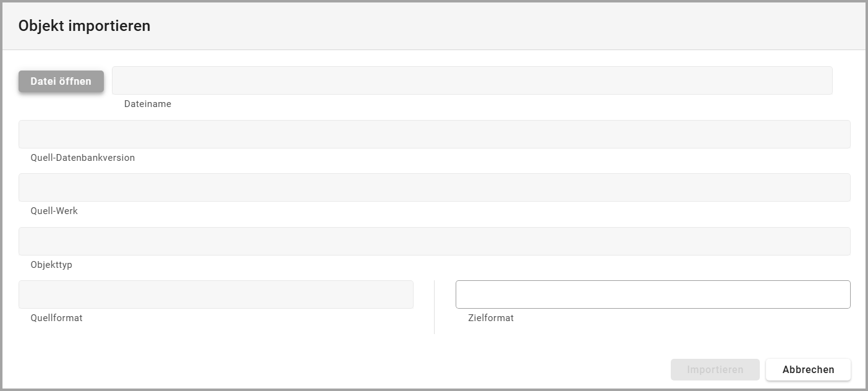Click the Objekt importieren dialog title
Viewport: 868px width, 391px height.
point(84,26)
